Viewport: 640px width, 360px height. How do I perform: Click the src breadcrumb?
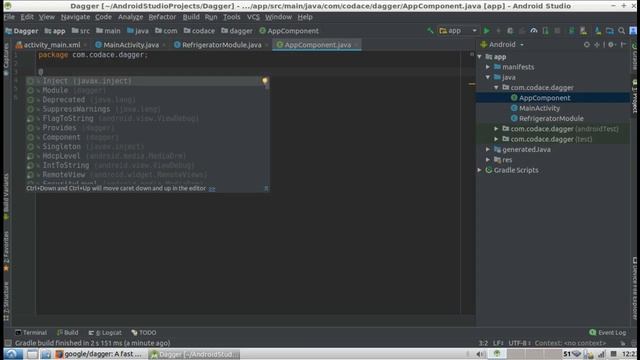(80, 31)
